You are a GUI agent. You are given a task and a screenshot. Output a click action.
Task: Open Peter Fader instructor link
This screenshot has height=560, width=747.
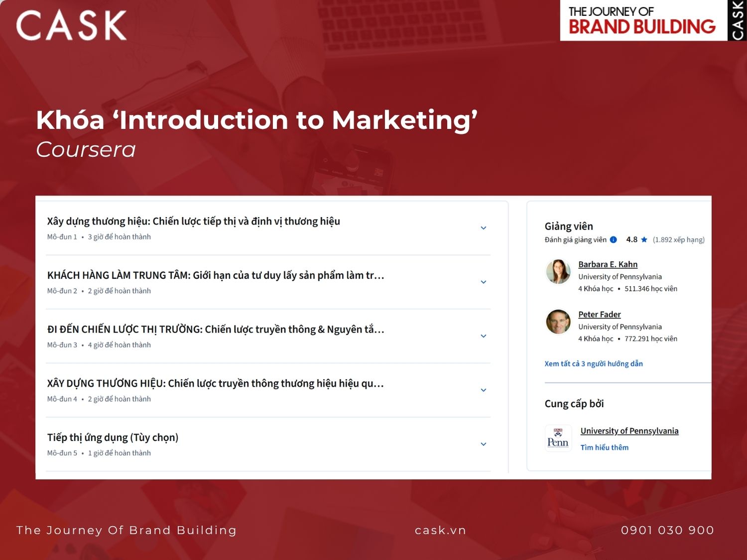600,315
